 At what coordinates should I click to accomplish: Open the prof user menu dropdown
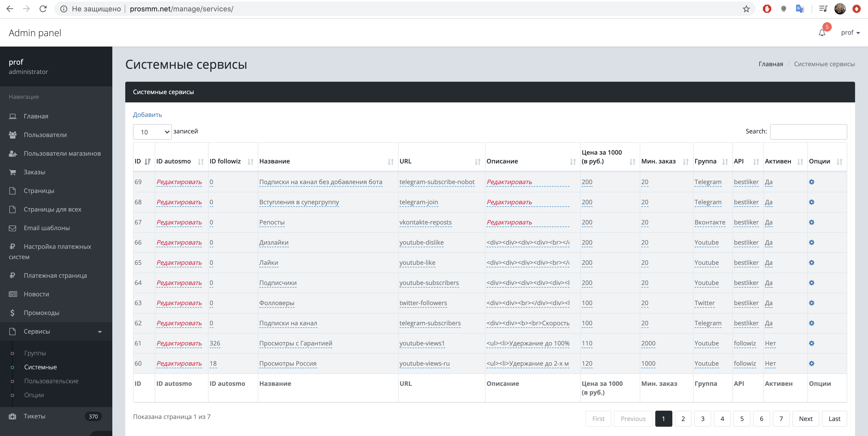pyautogui.click(x=850, y=33)
